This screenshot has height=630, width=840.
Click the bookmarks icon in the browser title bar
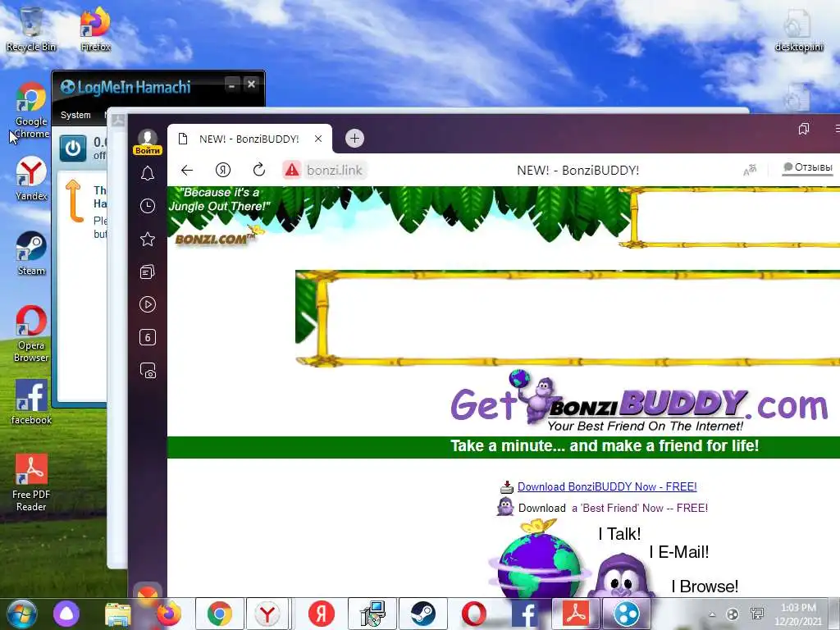pyautogui.click(x=804, y=129)
